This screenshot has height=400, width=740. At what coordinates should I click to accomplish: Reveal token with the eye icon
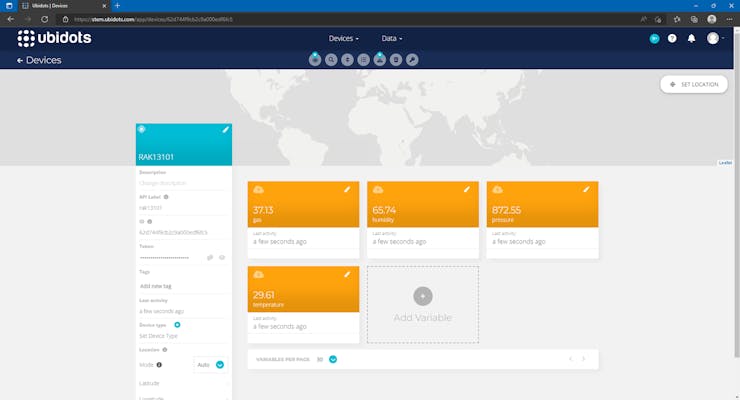click(222, 258)
